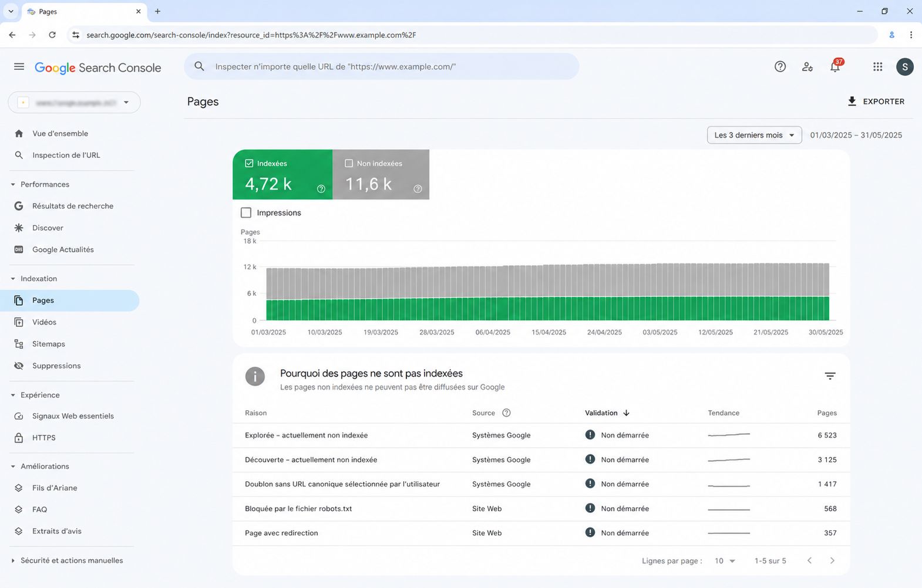Screen dimensions: 922x588
Task: Click the sort arrow next to Validation
Action: click(x=626, y=413)
